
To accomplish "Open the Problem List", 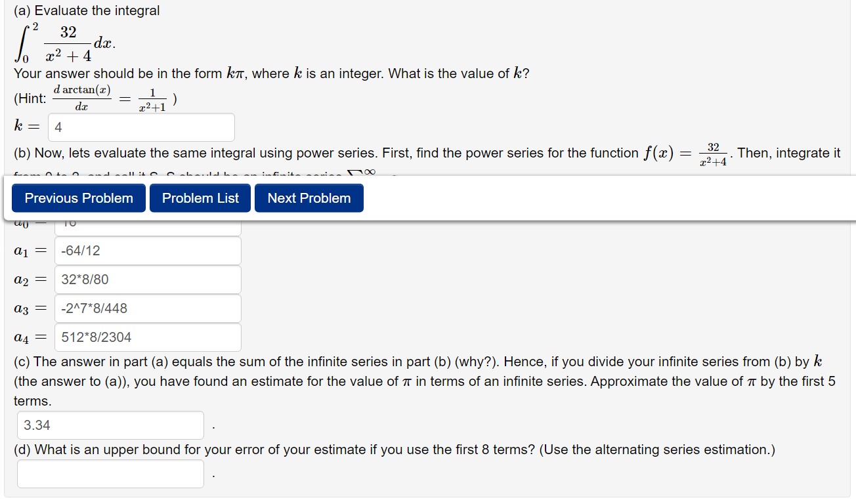I will point(200,198).
